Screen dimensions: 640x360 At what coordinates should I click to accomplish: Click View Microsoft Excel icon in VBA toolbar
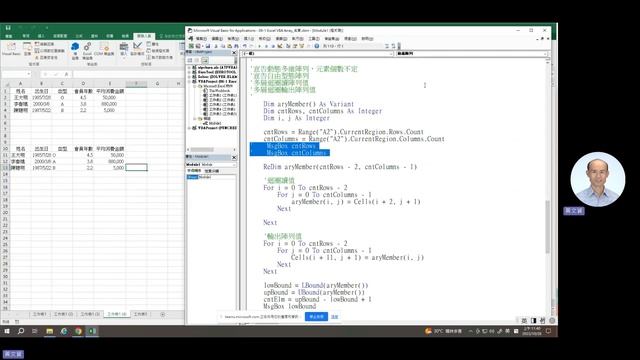click(191, 46)
